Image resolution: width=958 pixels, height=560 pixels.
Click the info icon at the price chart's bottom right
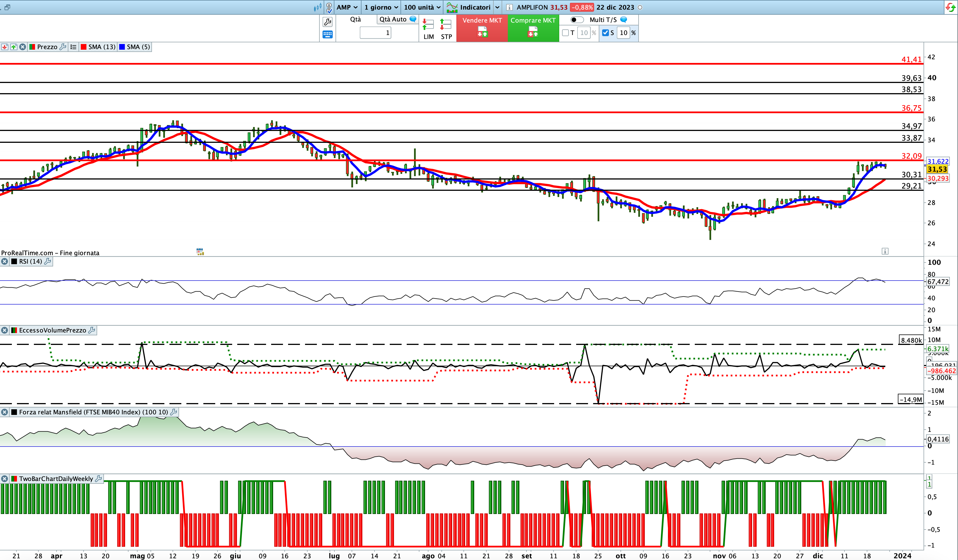click(885, 251)
